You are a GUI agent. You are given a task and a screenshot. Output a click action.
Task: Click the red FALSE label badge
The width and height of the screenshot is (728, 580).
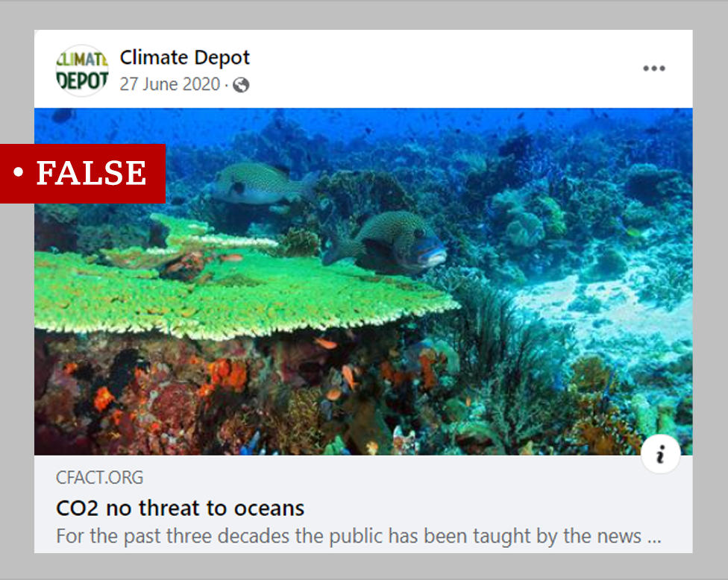(x=82, y=173)
